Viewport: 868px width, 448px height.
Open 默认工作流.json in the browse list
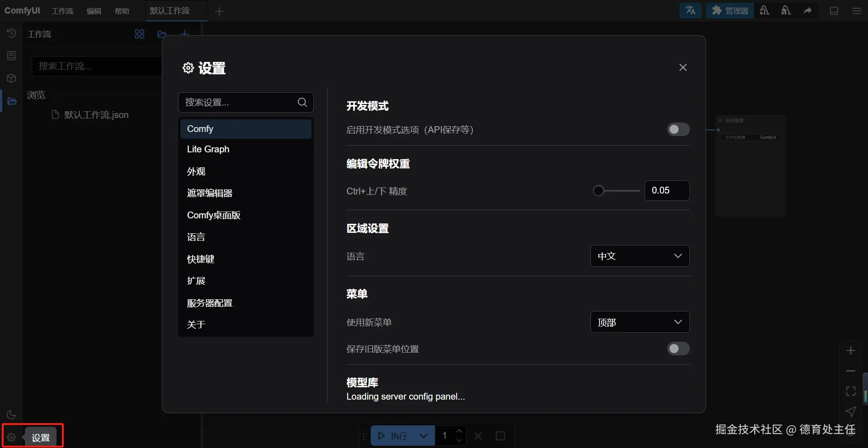[96, 115]
